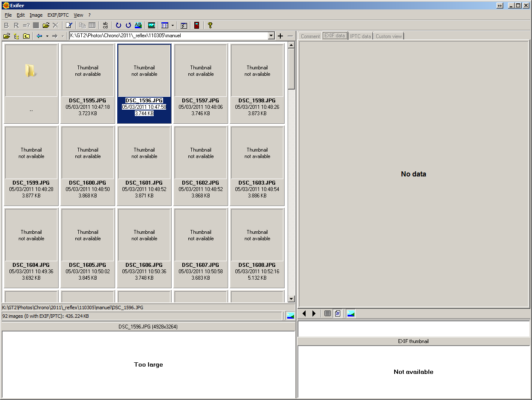
Task: Go up one folder level icon
Action: click(x=26, y=36)
